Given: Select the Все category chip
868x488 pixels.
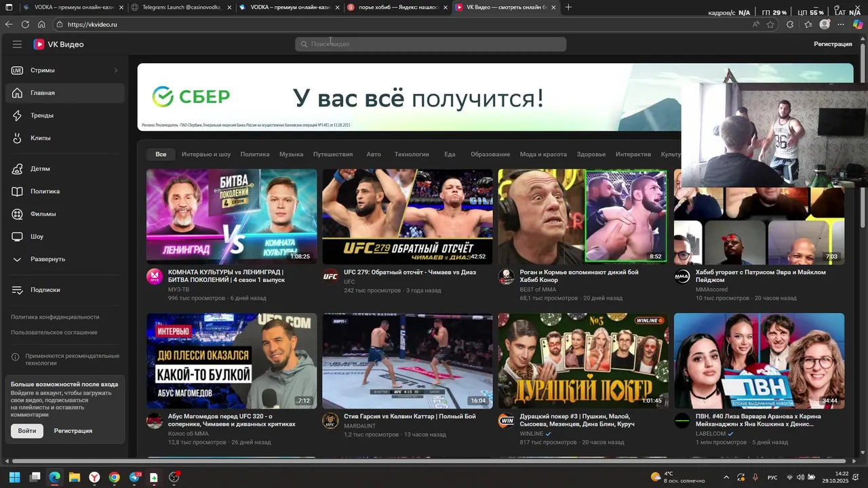Looking at the screenshot, I should click(161, 155).
